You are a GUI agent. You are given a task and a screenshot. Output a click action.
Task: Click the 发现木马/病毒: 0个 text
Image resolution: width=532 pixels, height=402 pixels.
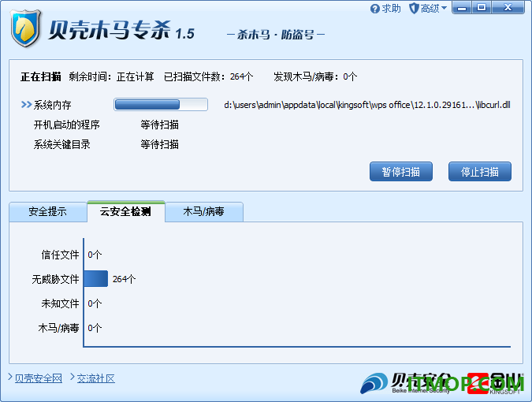(x=315, y=76)
